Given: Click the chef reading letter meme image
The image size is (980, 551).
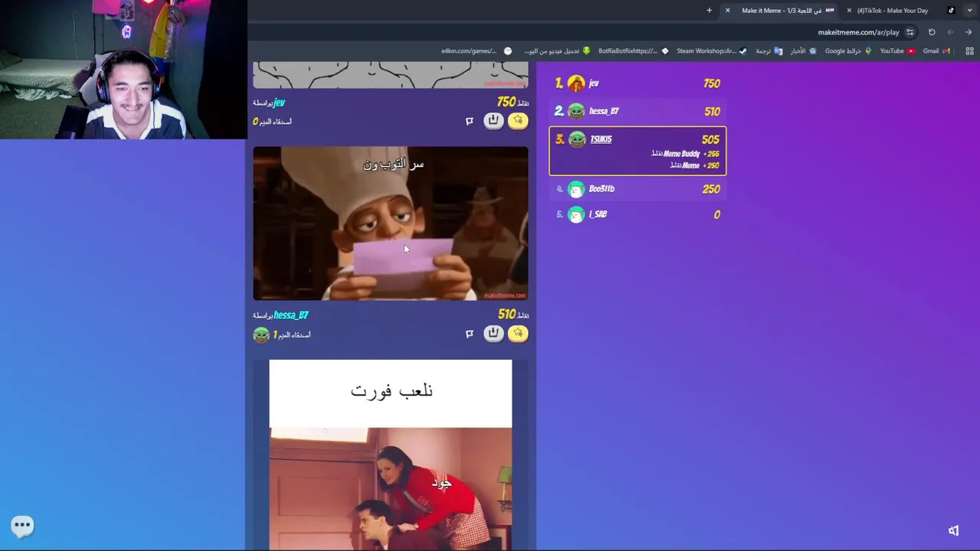Looking at the screenshot, I should (390, 223).
